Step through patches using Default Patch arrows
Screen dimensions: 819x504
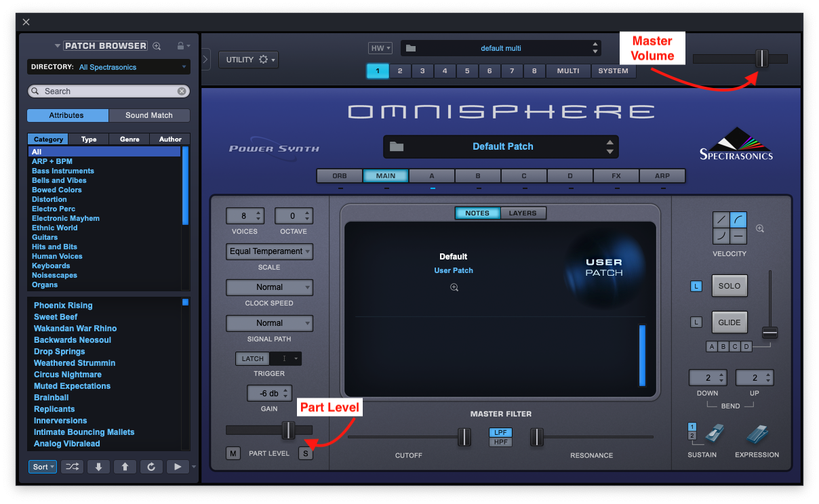[610, 147]
